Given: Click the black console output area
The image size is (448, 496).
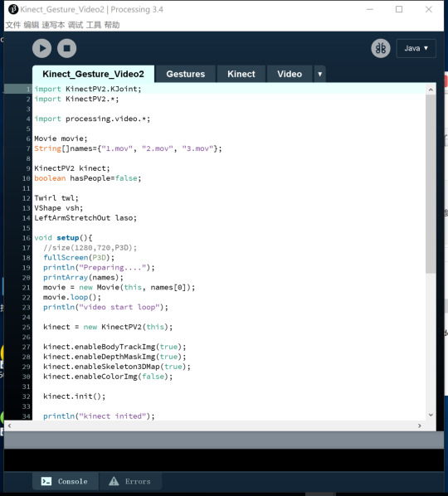Looking at the screenshot, I should [x=224, y=460].
